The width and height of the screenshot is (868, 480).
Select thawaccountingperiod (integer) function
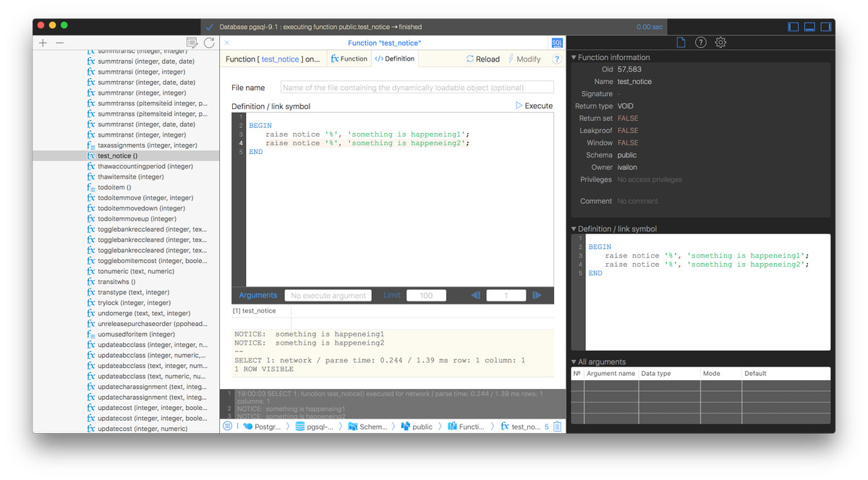(x=140, y=166)
